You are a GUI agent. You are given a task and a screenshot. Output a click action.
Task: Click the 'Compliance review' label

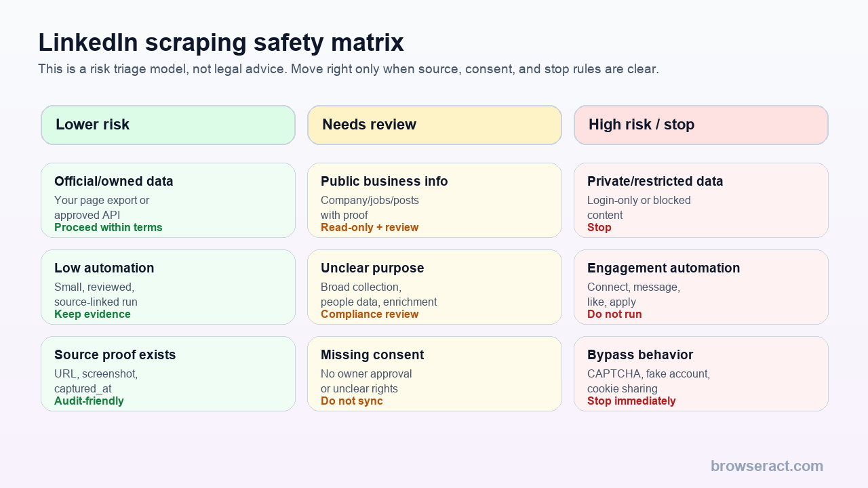370,314
